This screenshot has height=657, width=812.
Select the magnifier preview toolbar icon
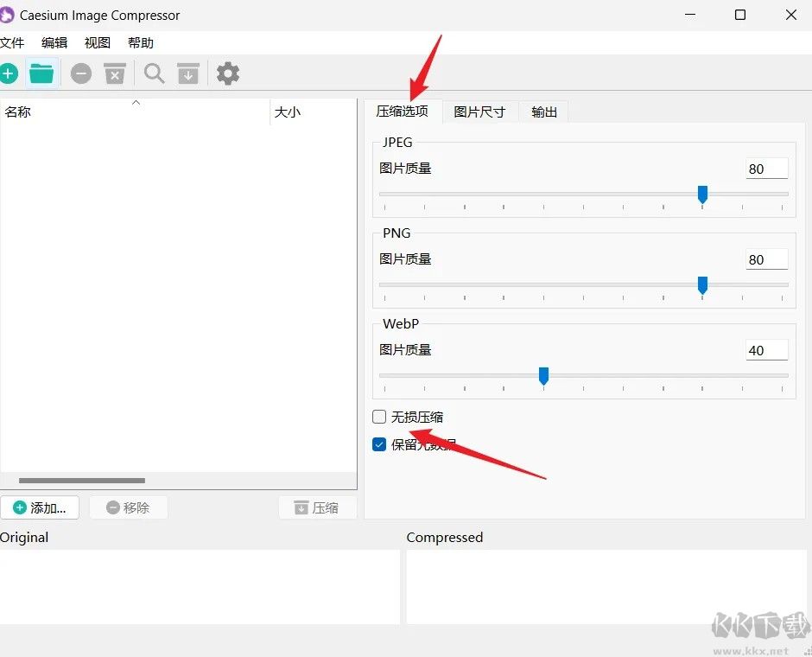pyautogui.click(x=154, y=73)
